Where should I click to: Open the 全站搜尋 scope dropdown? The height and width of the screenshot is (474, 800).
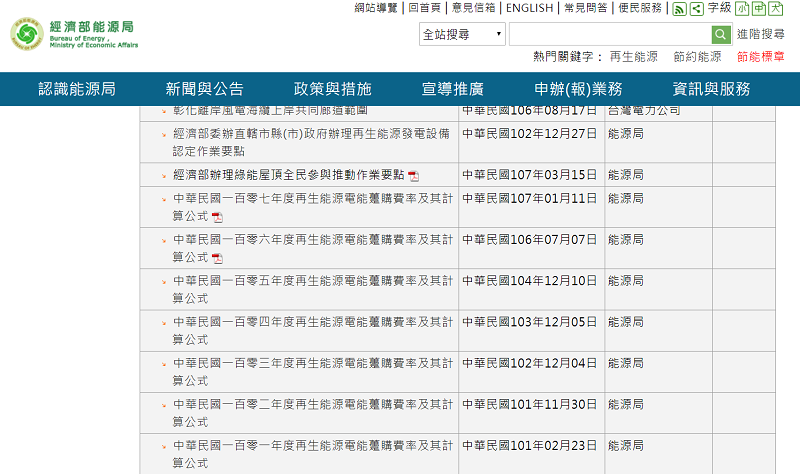point(462,34)
